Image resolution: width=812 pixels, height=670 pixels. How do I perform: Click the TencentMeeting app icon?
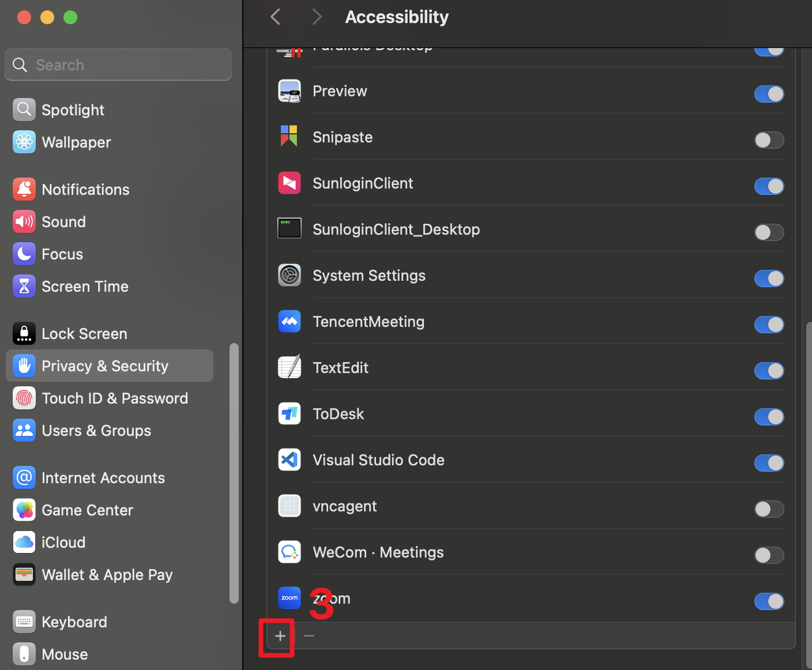(x=290, y=322)
